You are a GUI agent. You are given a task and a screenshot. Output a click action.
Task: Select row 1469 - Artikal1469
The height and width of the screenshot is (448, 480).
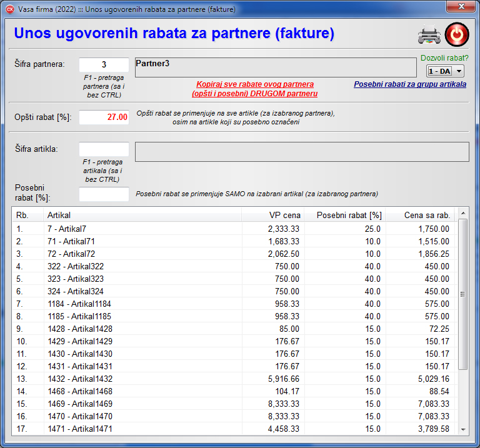[235, 404]
